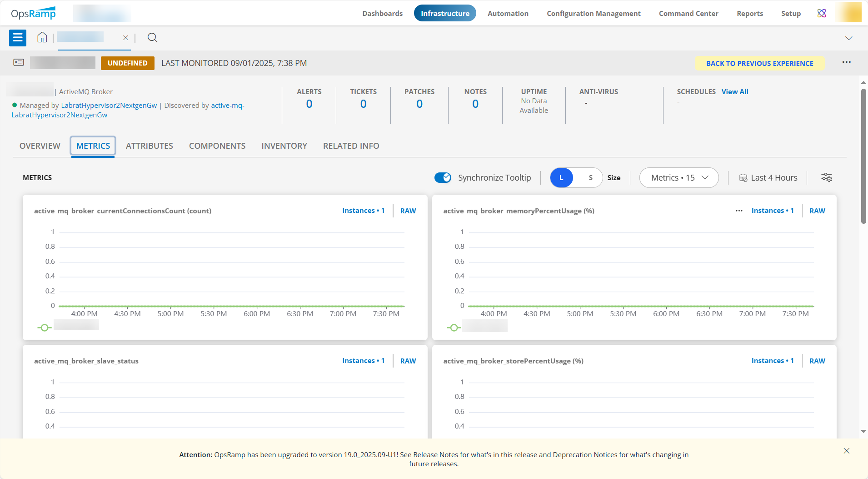Open the Dashboards menu
This screenshot has width=868, height=479.
click(x=383, y=13)
